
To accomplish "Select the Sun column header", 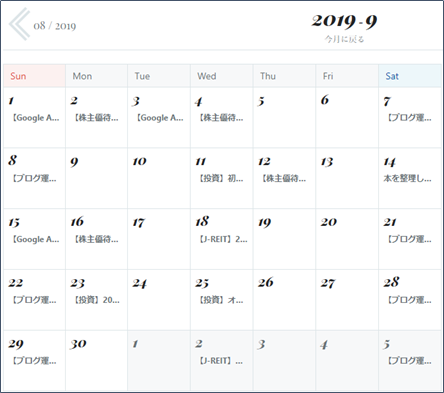I will coord(34,76).
